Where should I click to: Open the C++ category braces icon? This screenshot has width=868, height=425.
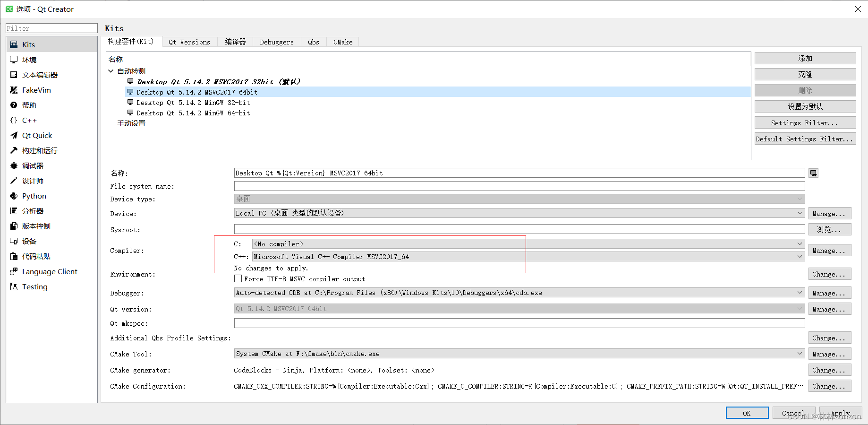click(14, 120)
